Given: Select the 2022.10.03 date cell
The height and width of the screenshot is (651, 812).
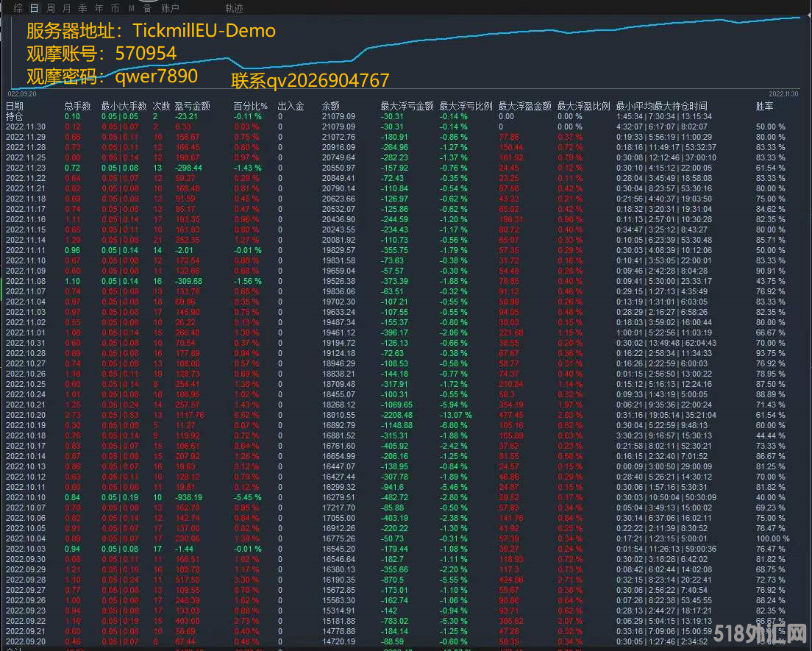Looking at the screenshot, I should pos(25,549).
